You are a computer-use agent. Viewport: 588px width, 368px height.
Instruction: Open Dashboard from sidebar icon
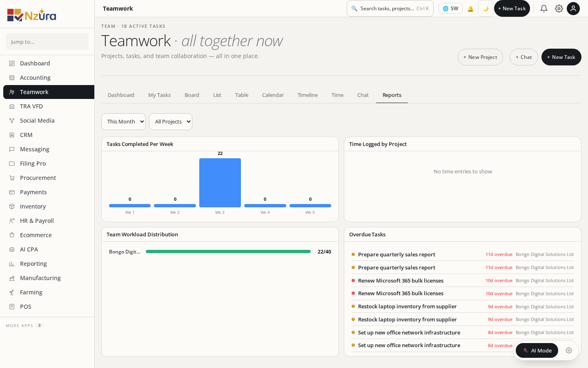pos(12,63)
